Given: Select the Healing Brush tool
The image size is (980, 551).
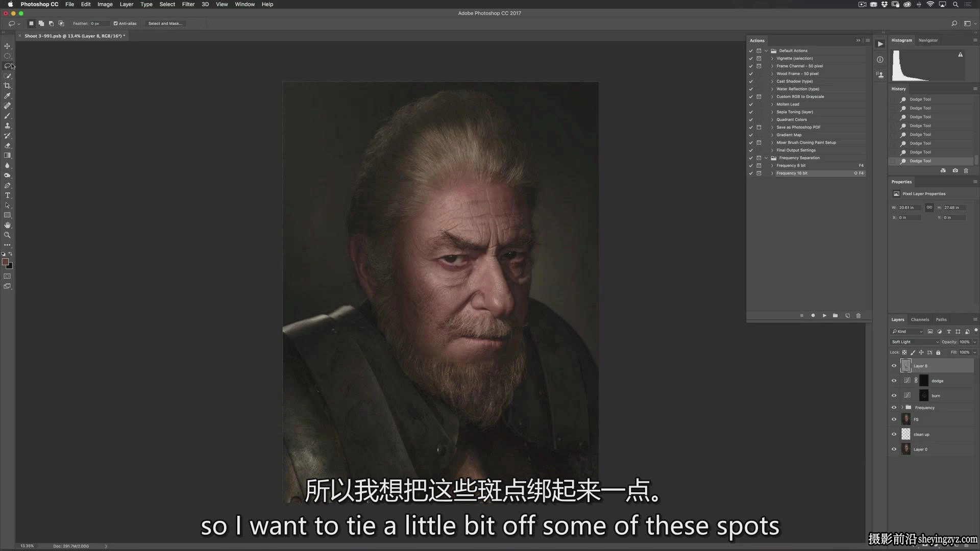Looking at the screenshot, I should [7, 106].
